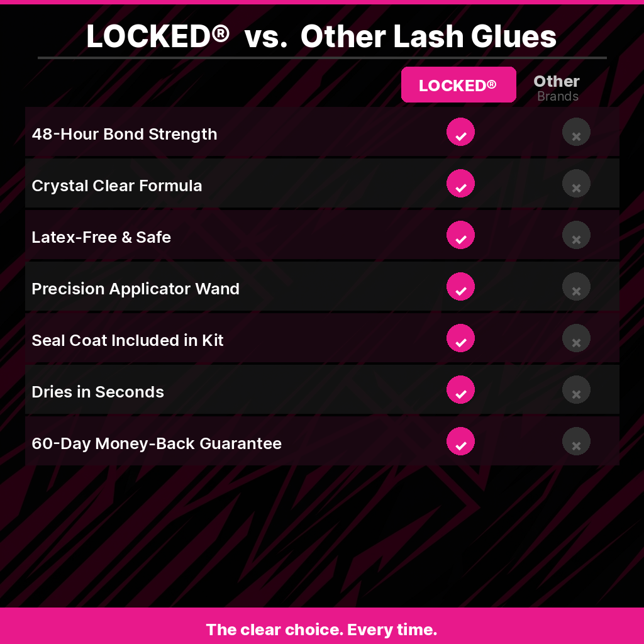Click the tagline The clear choice. Every time.
This screenshot has width=644, height=644.
[321, 630]
